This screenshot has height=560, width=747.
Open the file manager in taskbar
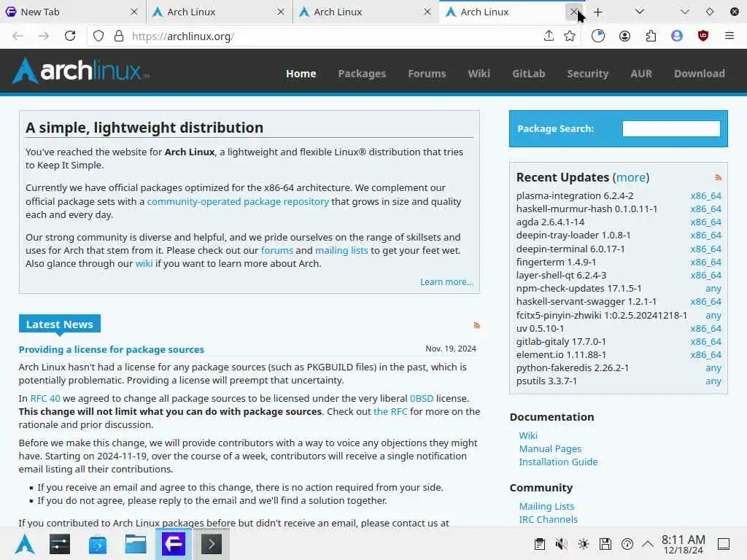pos(135,544)
